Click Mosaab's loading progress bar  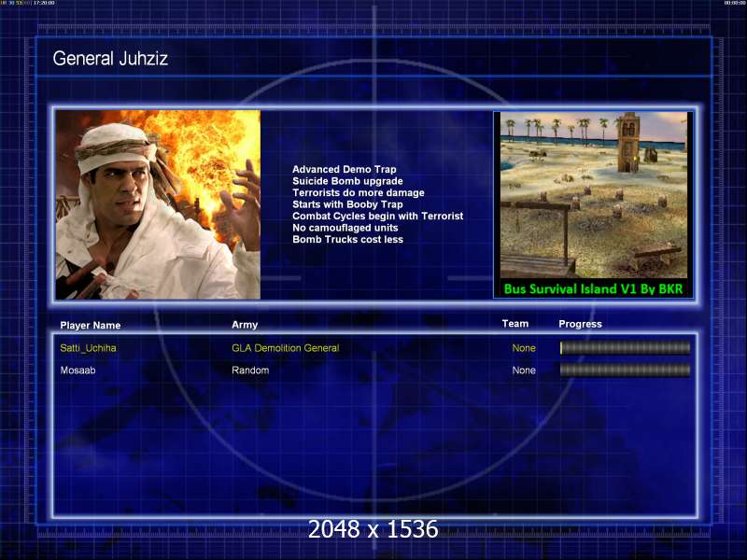pos(625,370)
